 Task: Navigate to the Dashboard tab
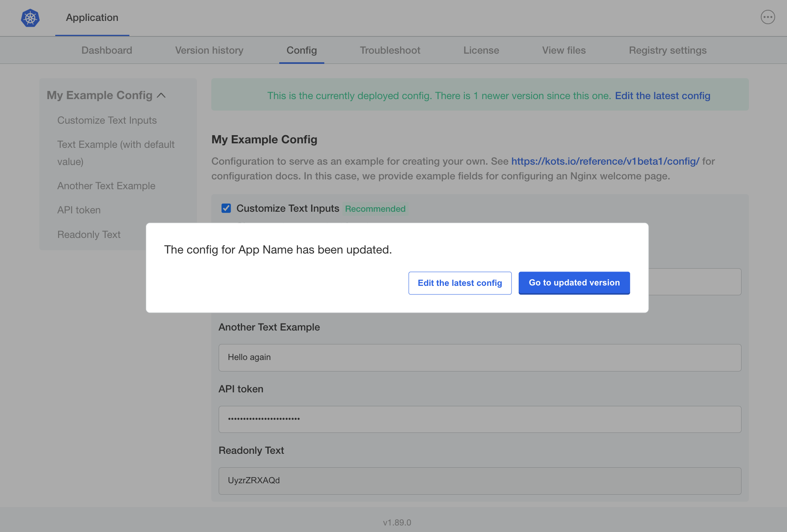pos(107,50)
